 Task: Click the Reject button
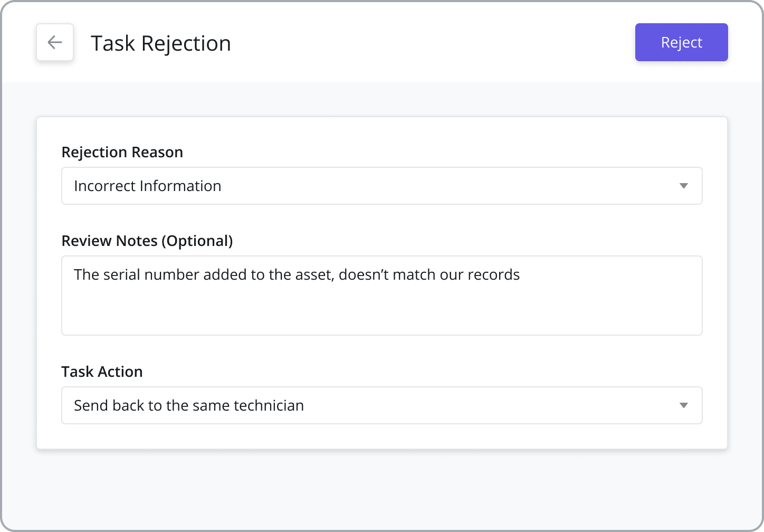pyautogui.click(x=681, y=42)
